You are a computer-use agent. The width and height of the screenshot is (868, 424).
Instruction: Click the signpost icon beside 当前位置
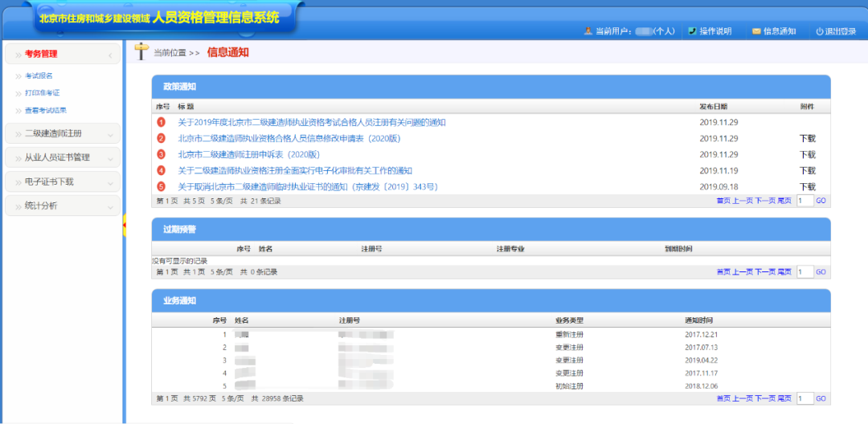(x=141, y=51)
